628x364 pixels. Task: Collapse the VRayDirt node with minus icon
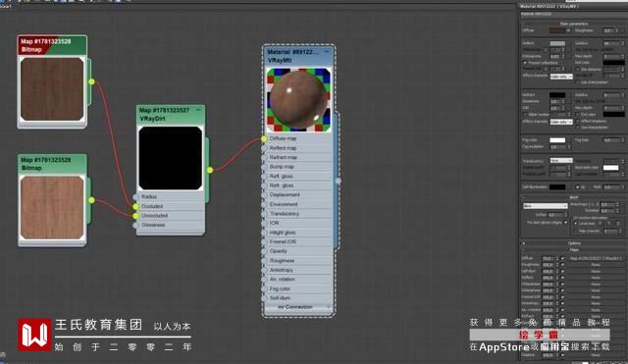click(x=198, y=110)
